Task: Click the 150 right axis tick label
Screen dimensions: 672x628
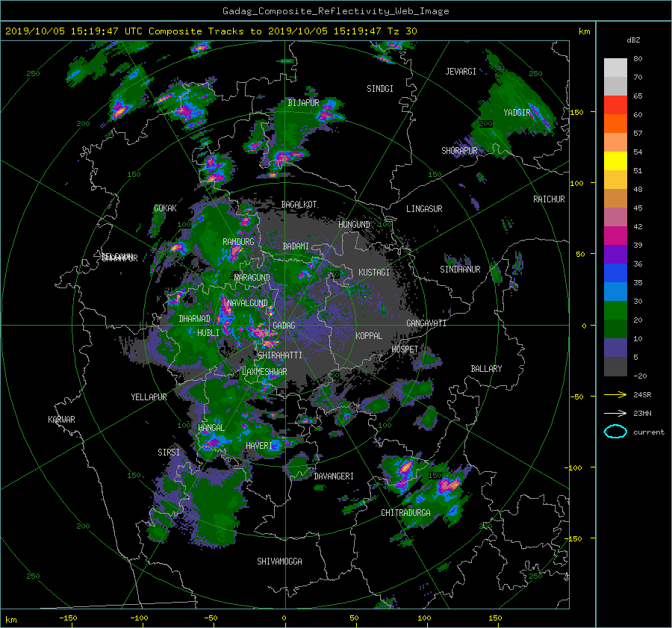Action: [577, 112]
